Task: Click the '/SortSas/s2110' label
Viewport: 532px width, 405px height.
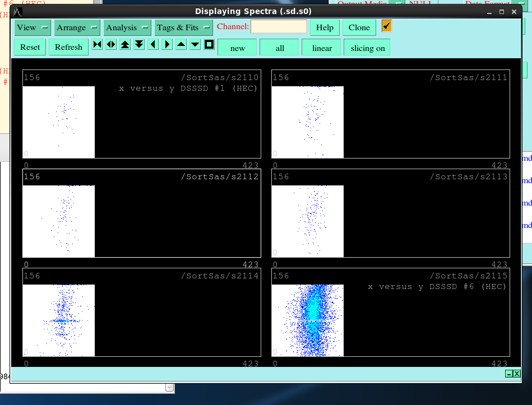Action: 220,78
